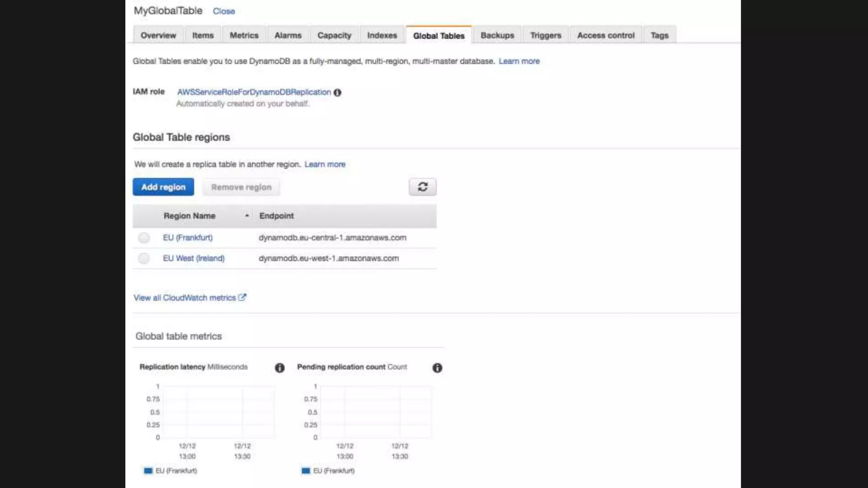Go to the Access control tab
The image size is (868, 488).
click(x=606, y=35)
